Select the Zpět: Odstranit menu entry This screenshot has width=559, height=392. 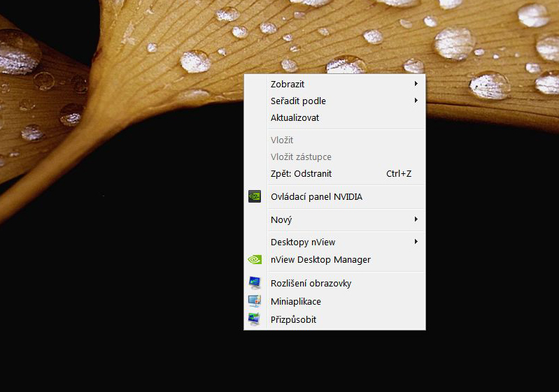point(301,173)
